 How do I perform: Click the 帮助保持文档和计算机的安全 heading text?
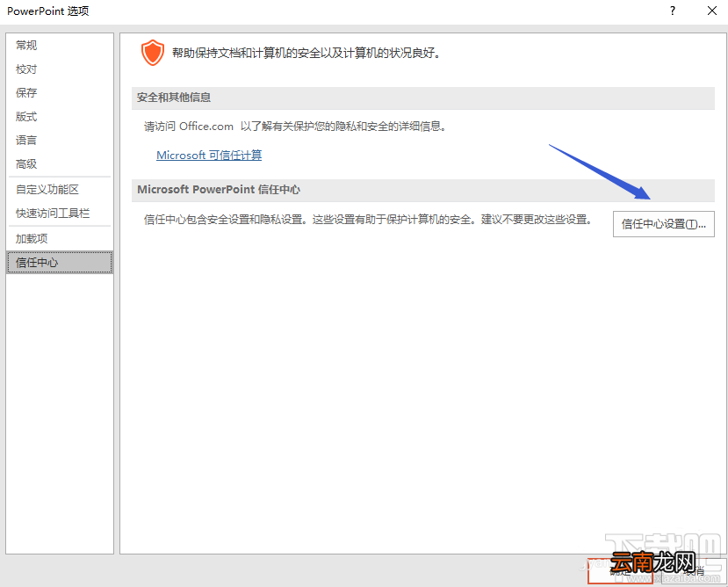[306, 53]
